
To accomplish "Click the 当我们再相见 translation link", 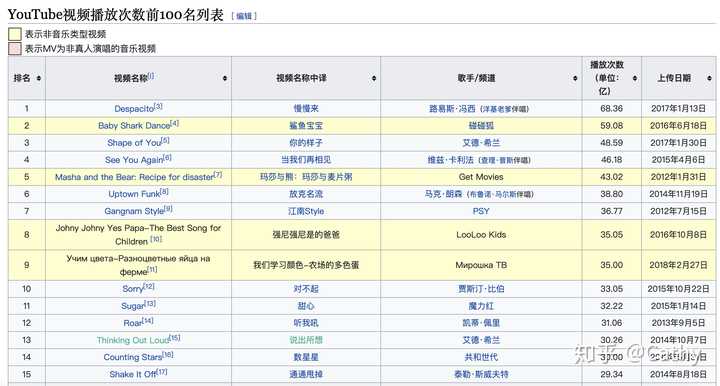I will tap(306, 160).
